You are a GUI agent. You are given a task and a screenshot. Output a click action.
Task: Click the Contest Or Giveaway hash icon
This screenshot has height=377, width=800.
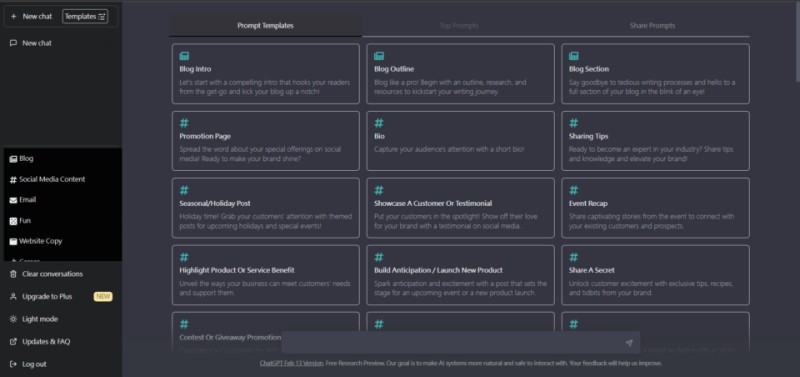[184, 324]
